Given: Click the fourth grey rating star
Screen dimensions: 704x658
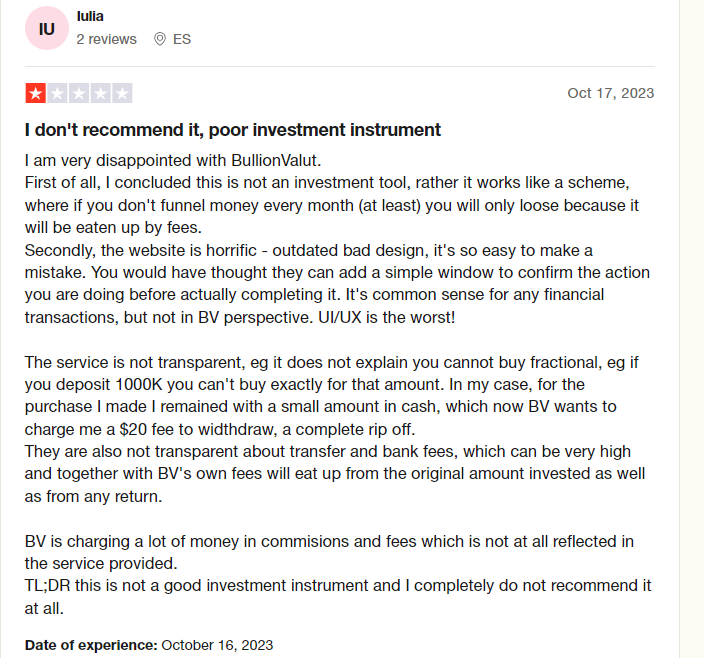Looking at the screenshot, I should [100, 93].
